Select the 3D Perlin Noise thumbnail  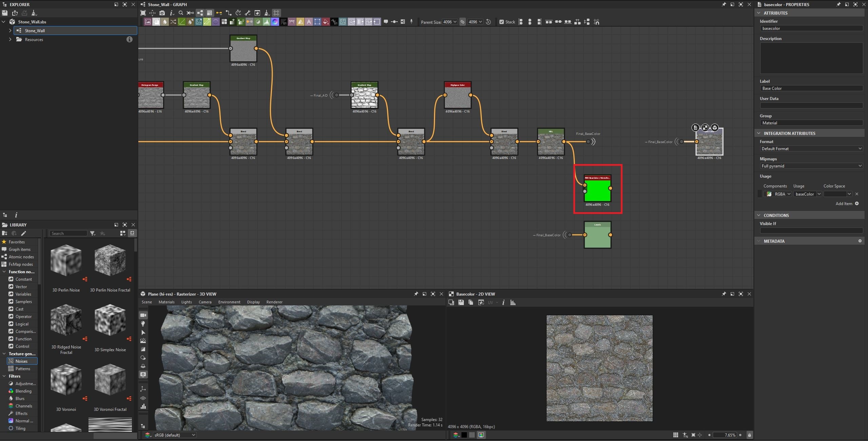[x=66, y=260]
